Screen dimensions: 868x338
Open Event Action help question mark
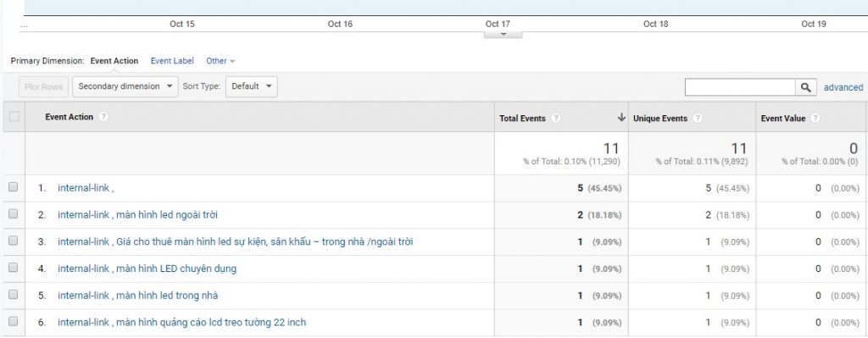click(103, 117)
